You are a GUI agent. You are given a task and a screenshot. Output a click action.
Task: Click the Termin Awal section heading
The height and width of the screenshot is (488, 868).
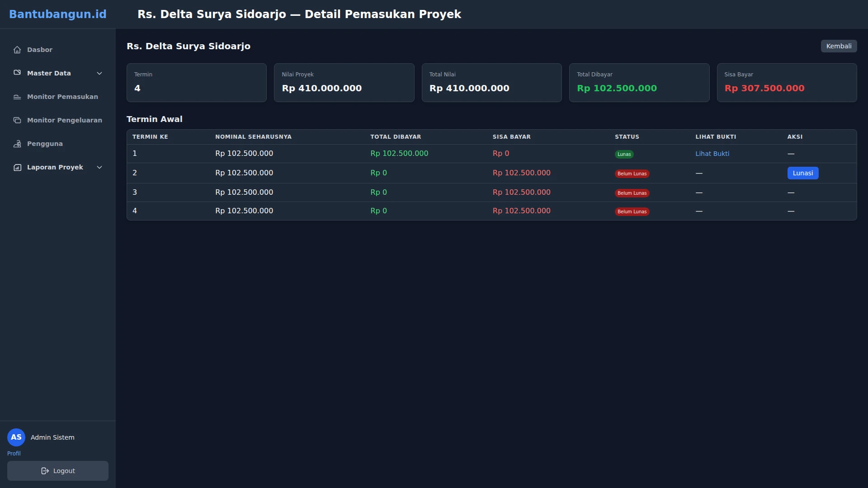(x=155, y=119)
